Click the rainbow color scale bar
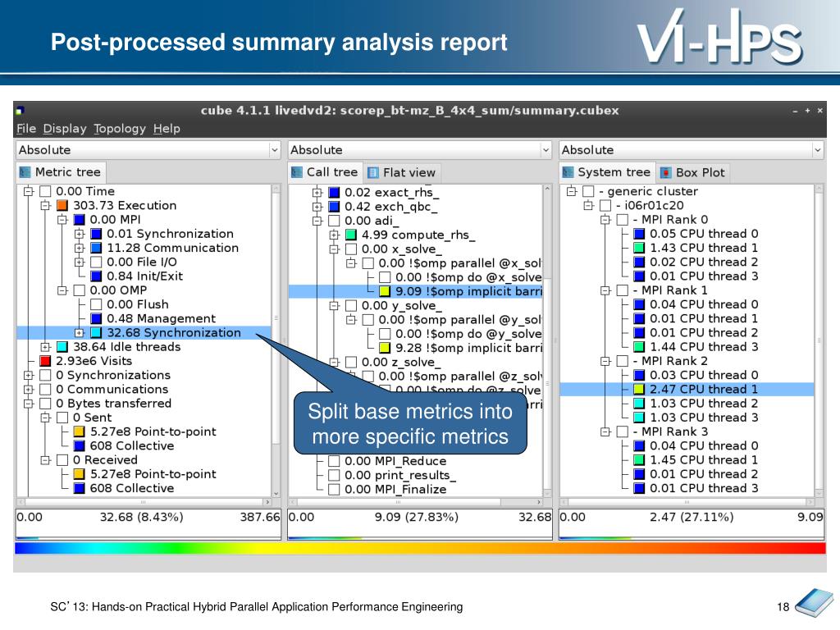Screen dimensions: 840x630 (x=420, y=548)
